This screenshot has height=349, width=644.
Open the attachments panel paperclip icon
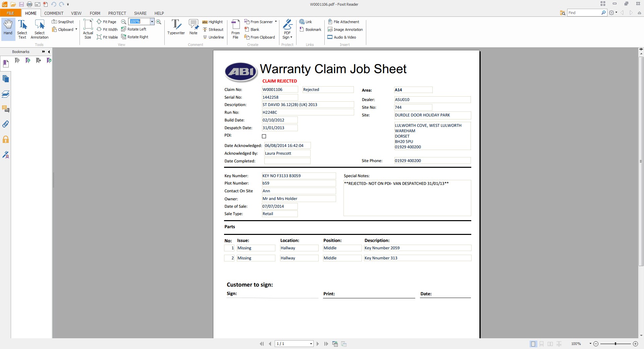(x=6, y=124)
